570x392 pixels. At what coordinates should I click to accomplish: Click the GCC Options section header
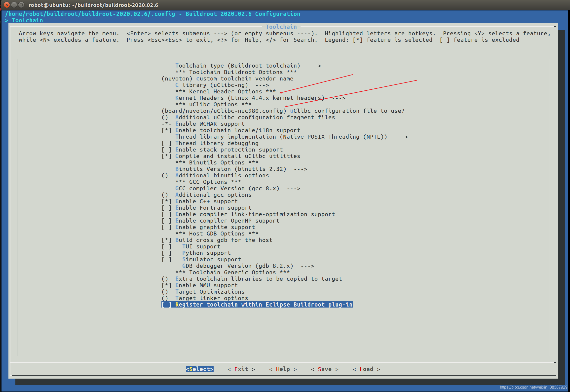[x=208, y=182]
